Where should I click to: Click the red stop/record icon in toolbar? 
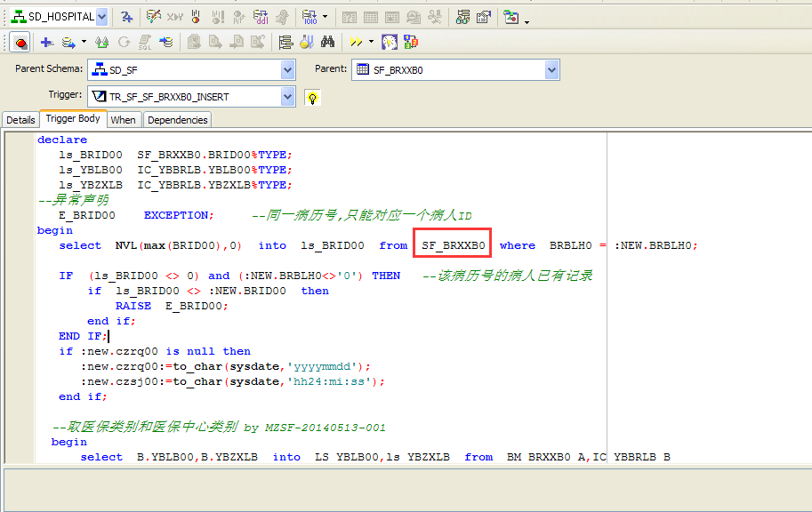pyautogui.click(x=20, y=42)
